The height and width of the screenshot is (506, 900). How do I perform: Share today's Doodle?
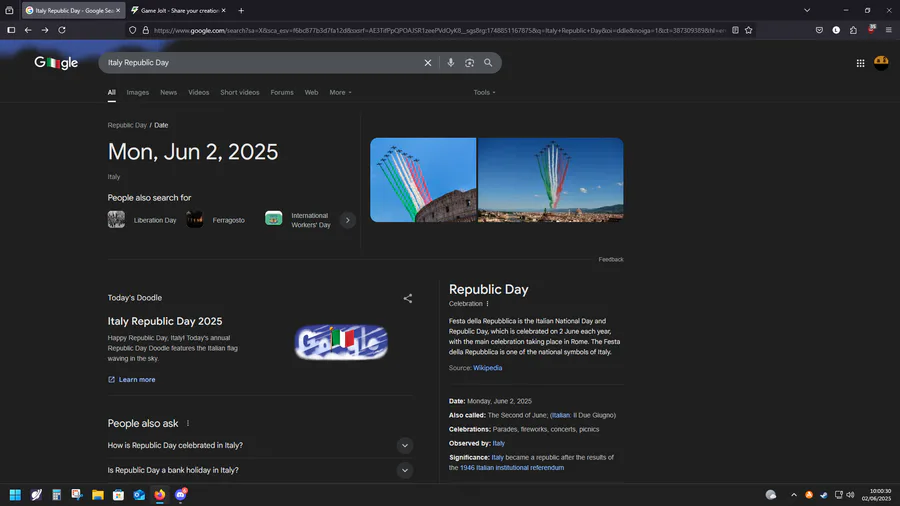coord(408,298)
